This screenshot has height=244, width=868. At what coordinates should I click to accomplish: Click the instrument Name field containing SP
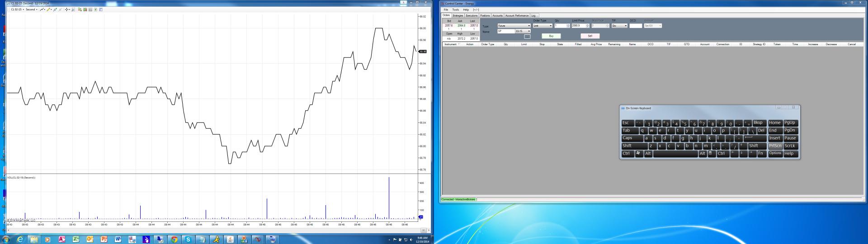506,31
